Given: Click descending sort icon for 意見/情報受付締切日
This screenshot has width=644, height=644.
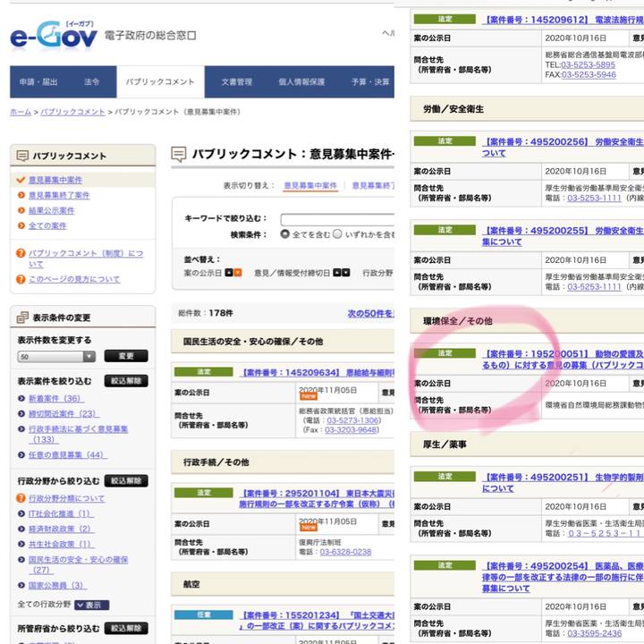Looking at the screenshot, I should [348, 272].
